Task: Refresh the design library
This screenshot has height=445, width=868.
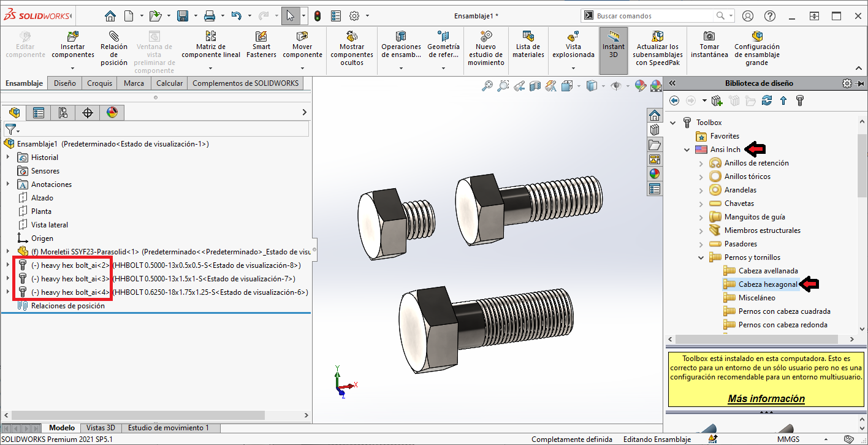Action: pos(766,101)
